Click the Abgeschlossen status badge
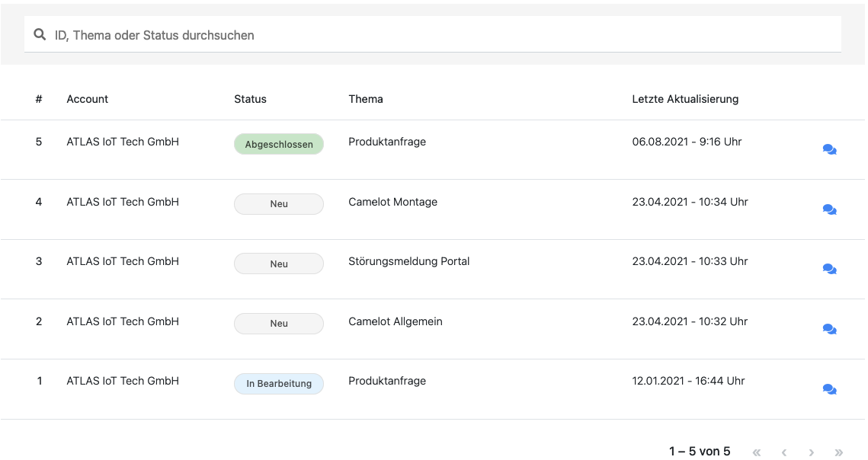Viewport: 868px width, 460px height. click(278, 144)
